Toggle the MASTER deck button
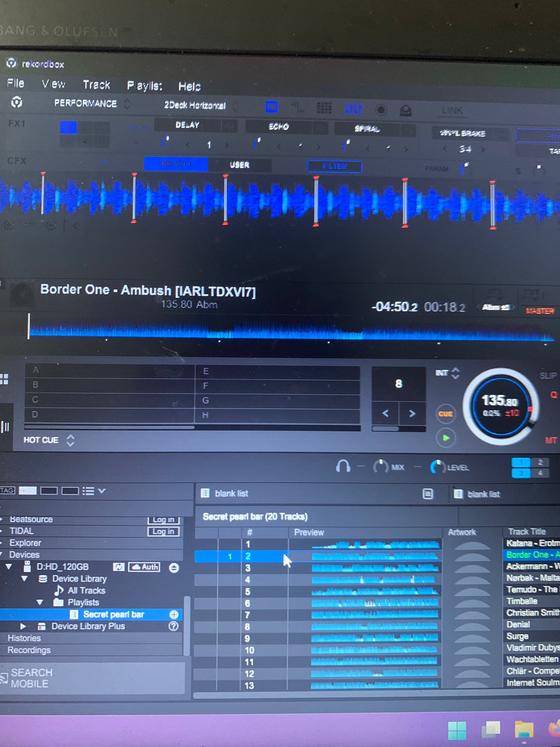560x747 pixels. pos(540,311)
